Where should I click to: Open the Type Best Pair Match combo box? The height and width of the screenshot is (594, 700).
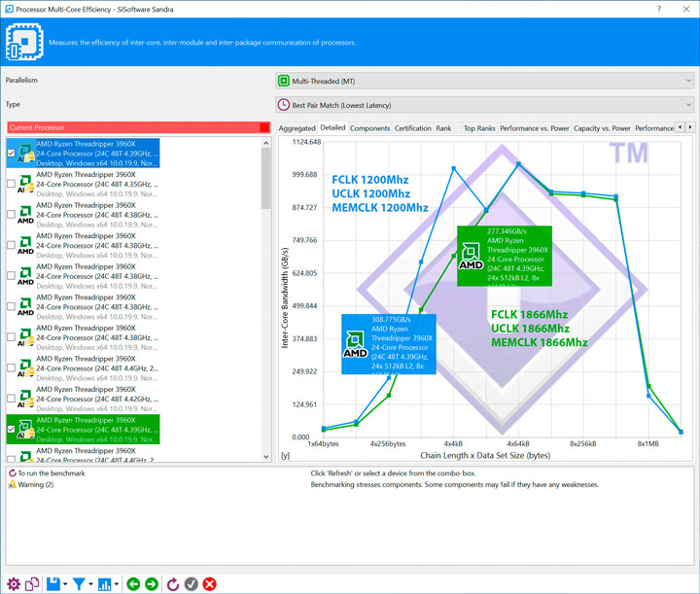click(x=484, y=105)
